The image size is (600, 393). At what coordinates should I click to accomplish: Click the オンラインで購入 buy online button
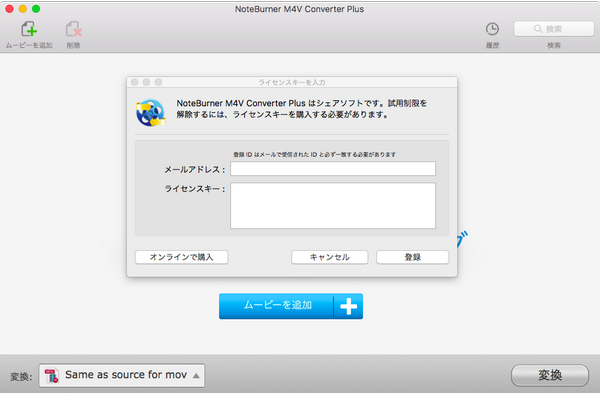[x=181, y=257]
